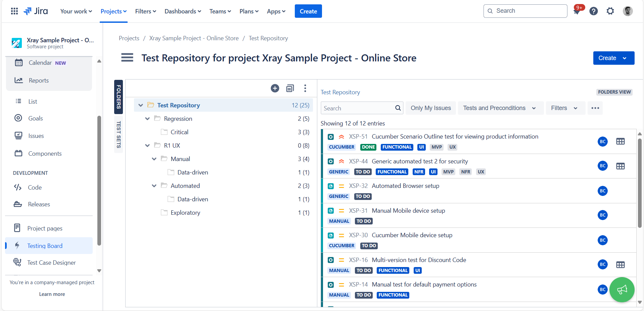The width and height of the screenshot is (644, 311).
Task: Open the Dashboards menu
Action: click(x=183, y=11)
